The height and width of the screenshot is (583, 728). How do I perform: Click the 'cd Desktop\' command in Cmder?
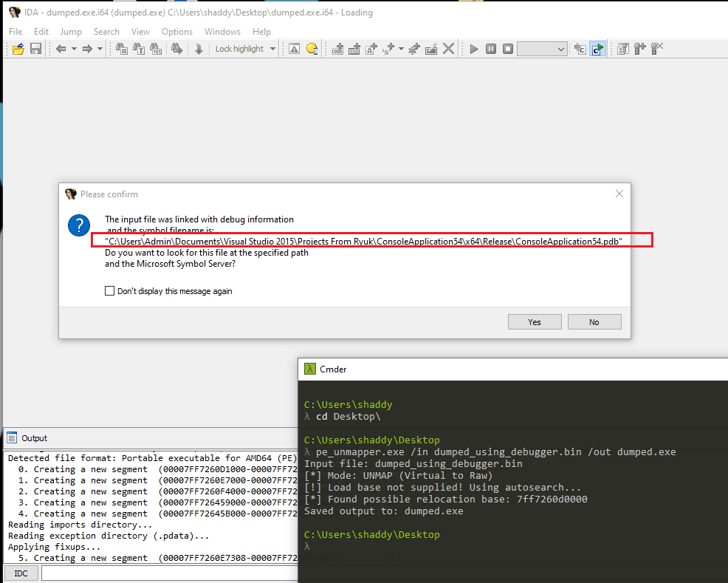coord(348,417)
